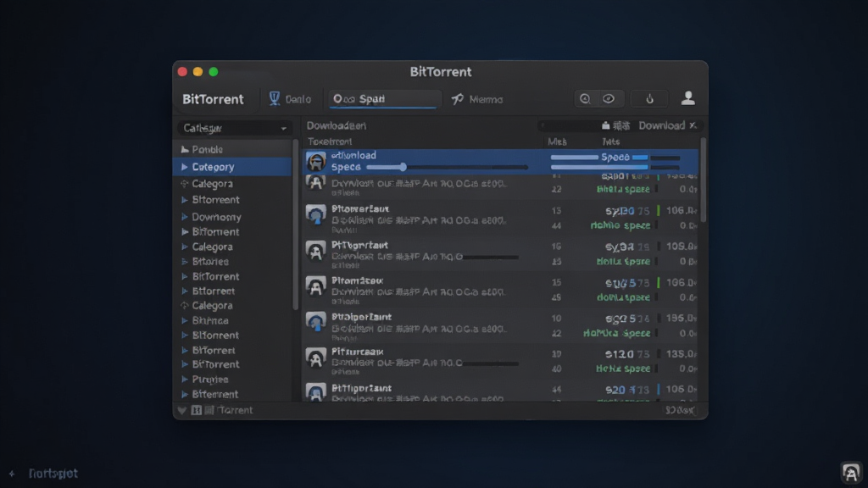The height and width of the screenshot is (488, 868).
Task: Click the B square icon in the status bar
Action: [x=196, y=410]
